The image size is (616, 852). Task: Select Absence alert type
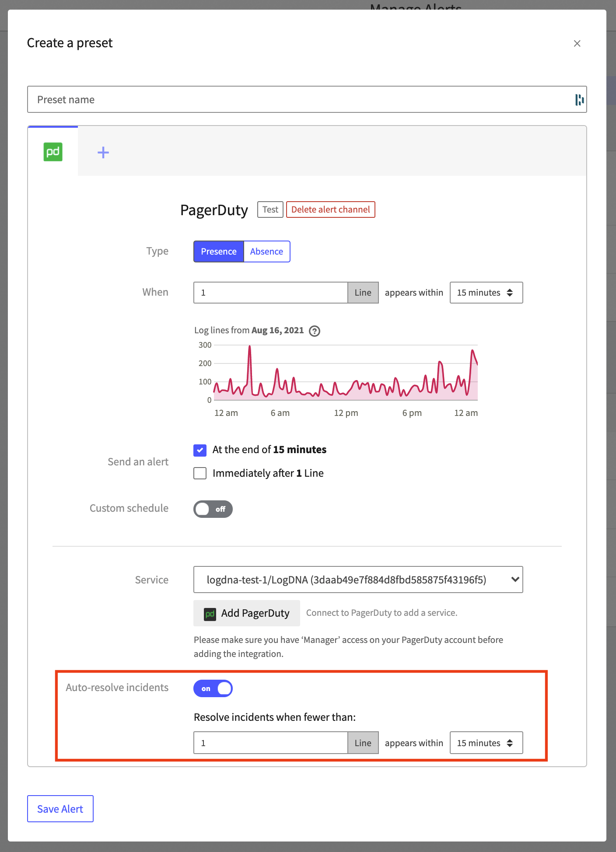click(266, 251)
